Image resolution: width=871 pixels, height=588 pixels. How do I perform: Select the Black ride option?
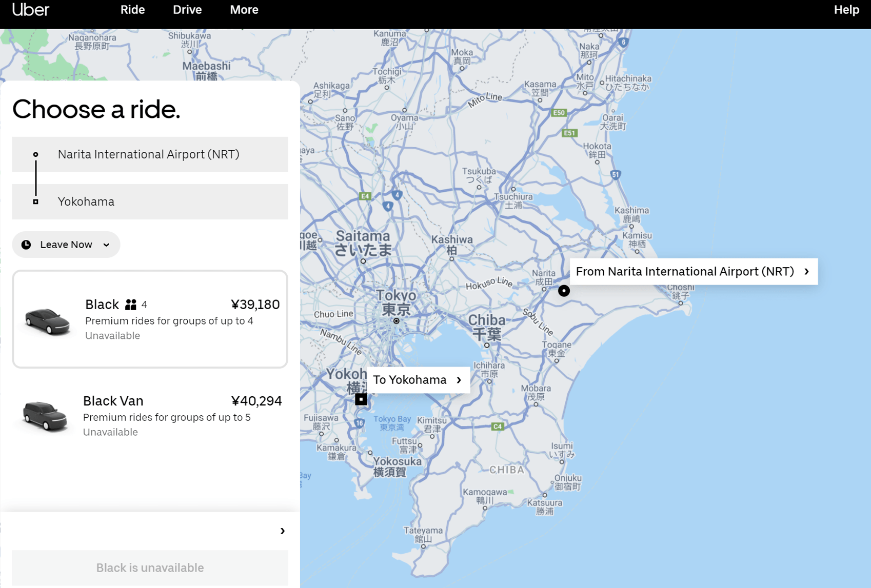[x=150, y=319]
